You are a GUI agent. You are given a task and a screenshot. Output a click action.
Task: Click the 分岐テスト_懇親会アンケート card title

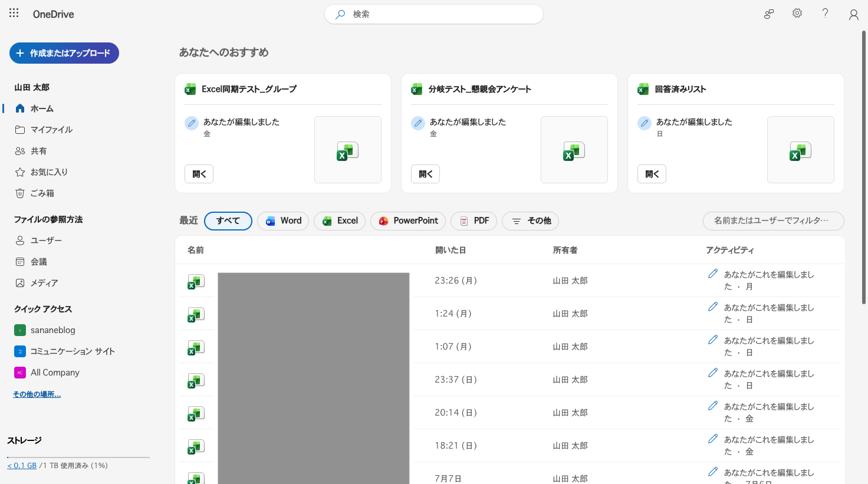[x=479, y=89]
